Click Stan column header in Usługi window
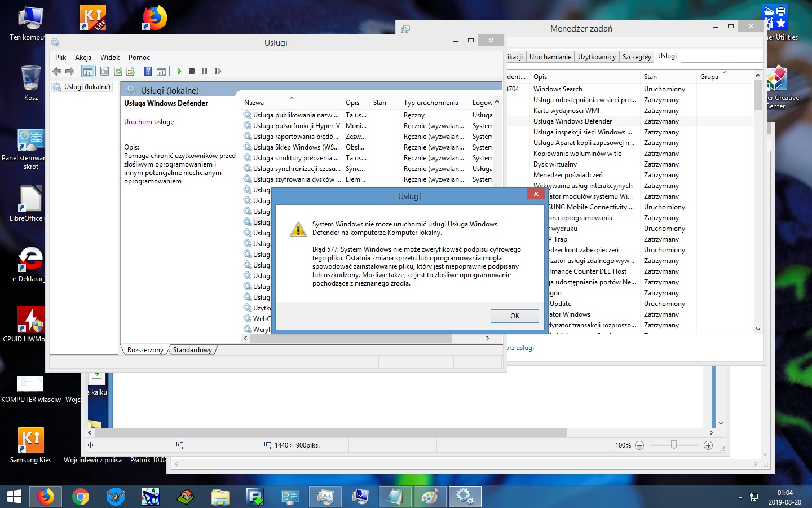The width and height of the screenshot is (812, 508). click(x=385, y=103)
